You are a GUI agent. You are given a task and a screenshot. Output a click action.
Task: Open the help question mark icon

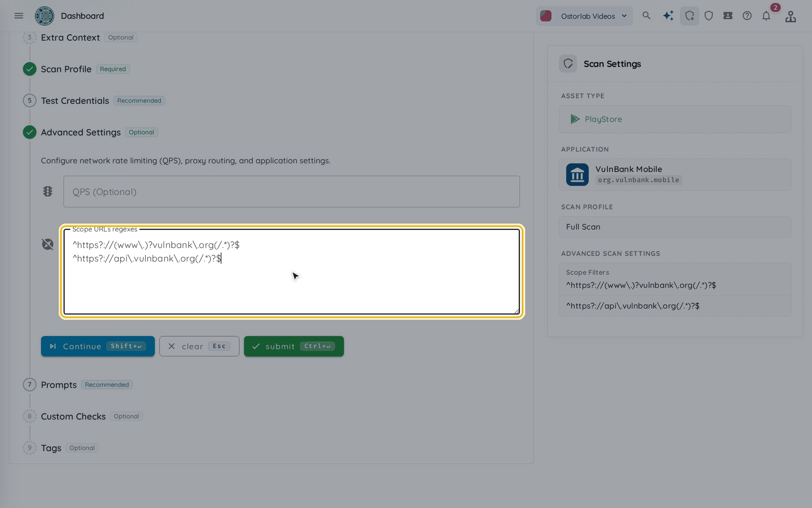point(747,16)
